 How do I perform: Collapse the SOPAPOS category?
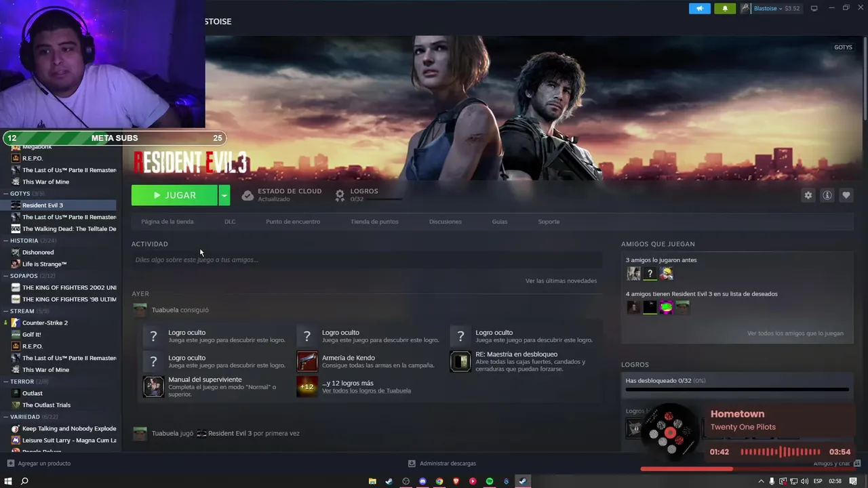click(x=6, y=276)
